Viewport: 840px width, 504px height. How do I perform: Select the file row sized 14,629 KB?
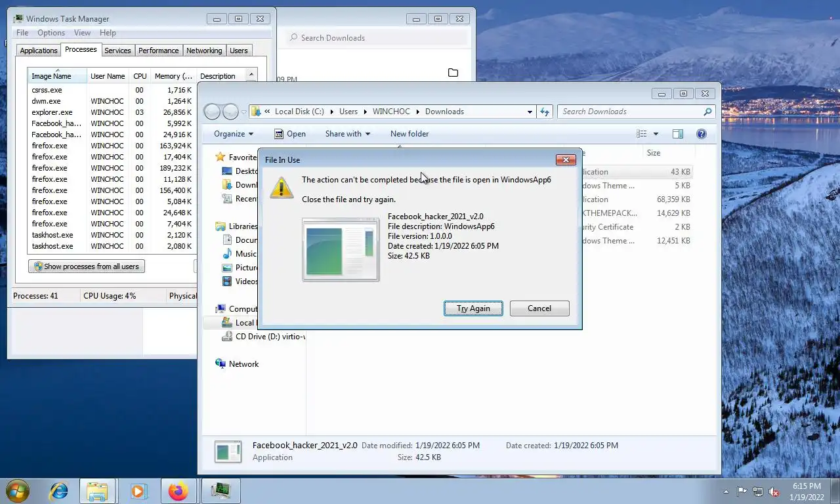(637, 213)
